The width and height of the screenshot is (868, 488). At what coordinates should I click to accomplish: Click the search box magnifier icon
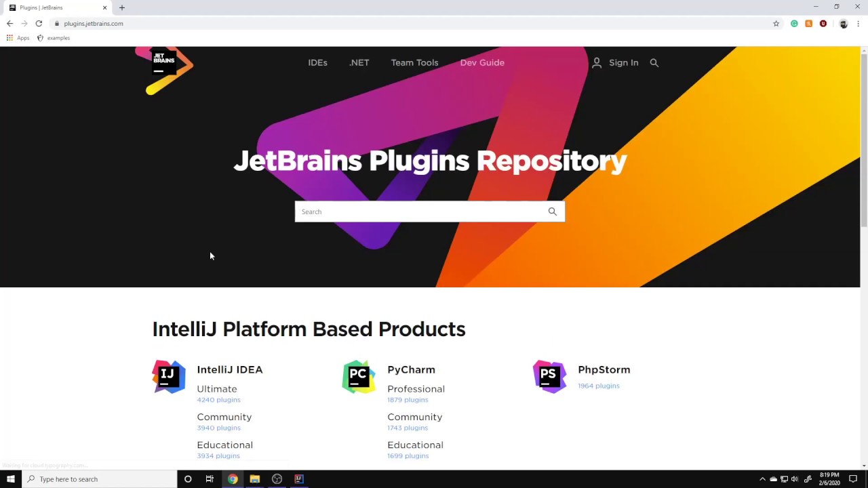point(553,211)
